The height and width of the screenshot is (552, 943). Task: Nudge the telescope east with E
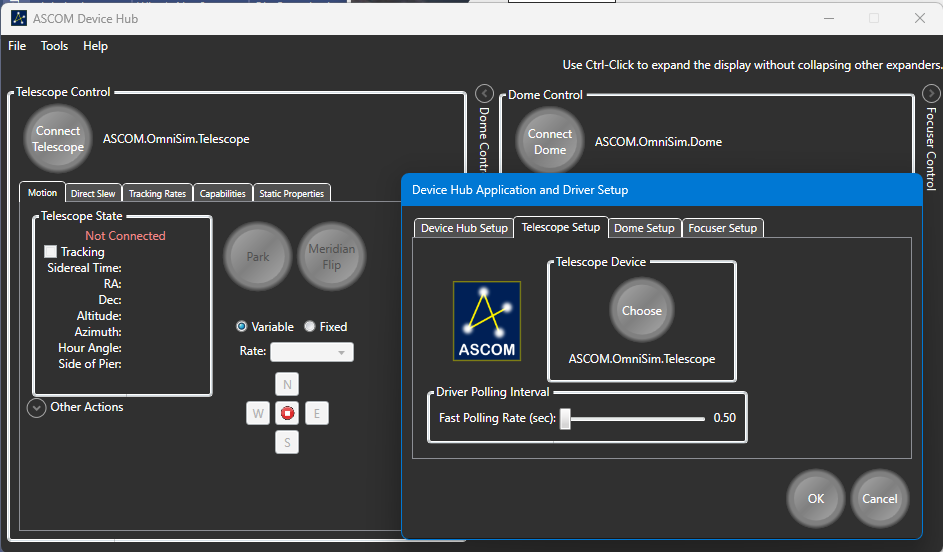[317, 413]
